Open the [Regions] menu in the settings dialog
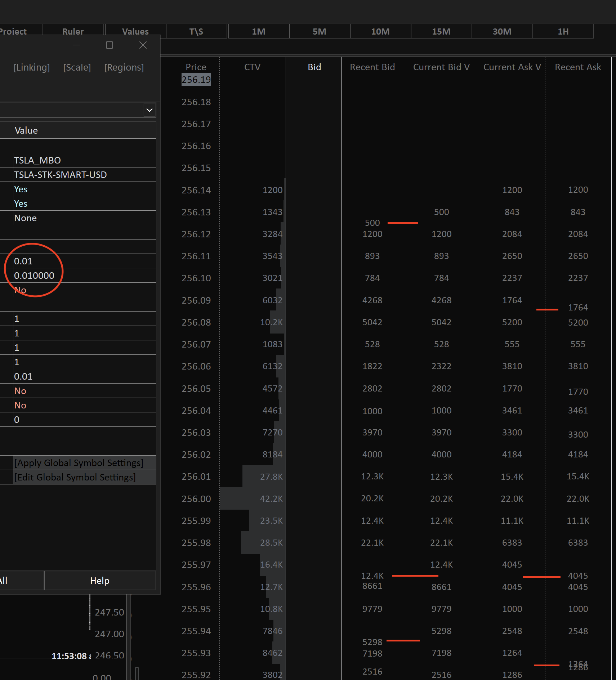 [x=124, y=67]
